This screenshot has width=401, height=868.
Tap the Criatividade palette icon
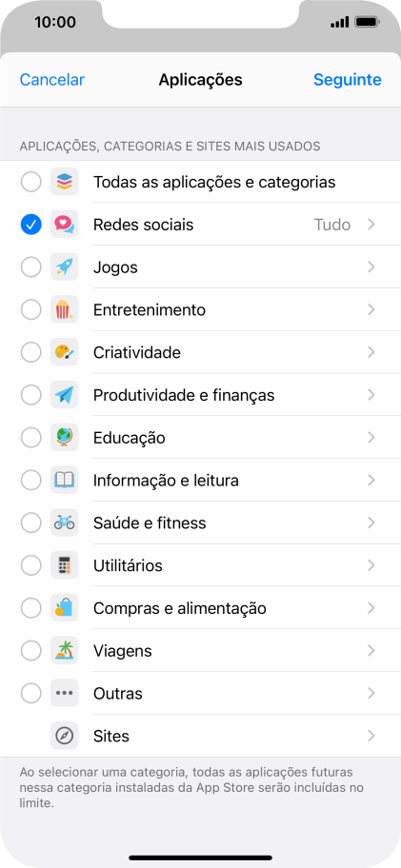coord(64,352)
